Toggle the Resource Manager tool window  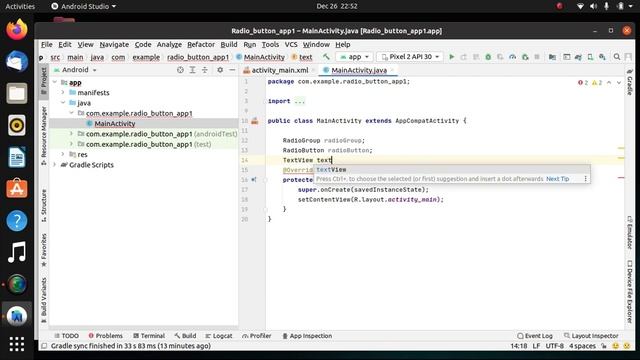pyautogui.click(x=44, y=136)
